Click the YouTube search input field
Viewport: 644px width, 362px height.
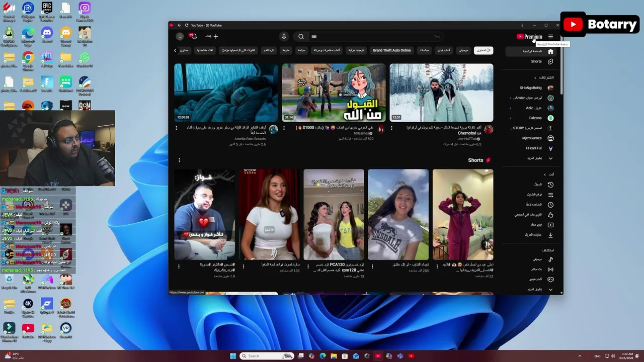pyautogui.click(x=376, y=36)
